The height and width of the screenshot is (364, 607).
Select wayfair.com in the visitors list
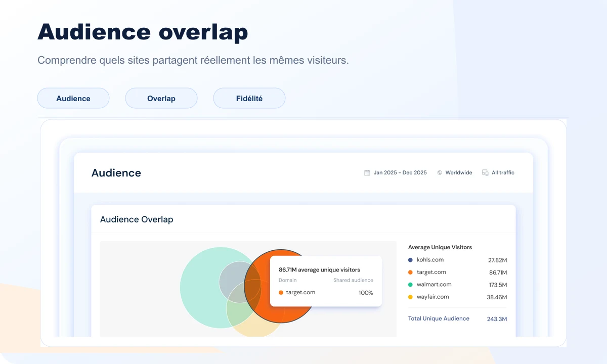(x=432, y=297)
